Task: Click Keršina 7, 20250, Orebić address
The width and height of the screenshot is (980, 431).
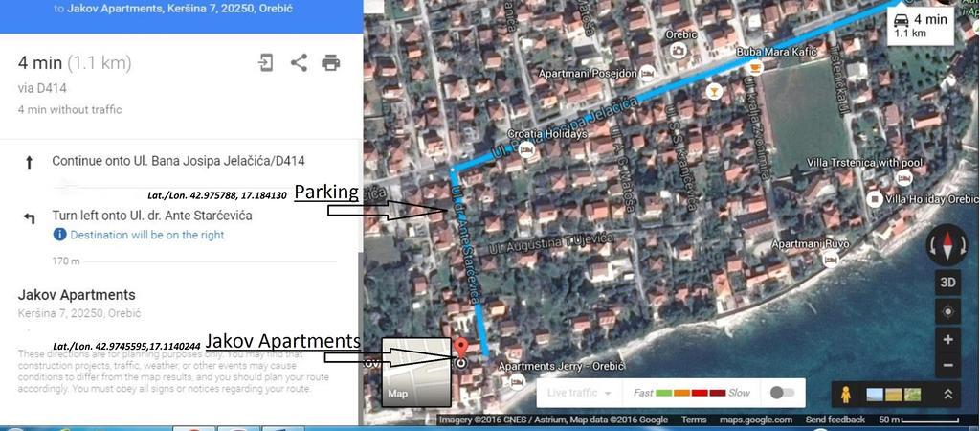Action: click(80, 313)
